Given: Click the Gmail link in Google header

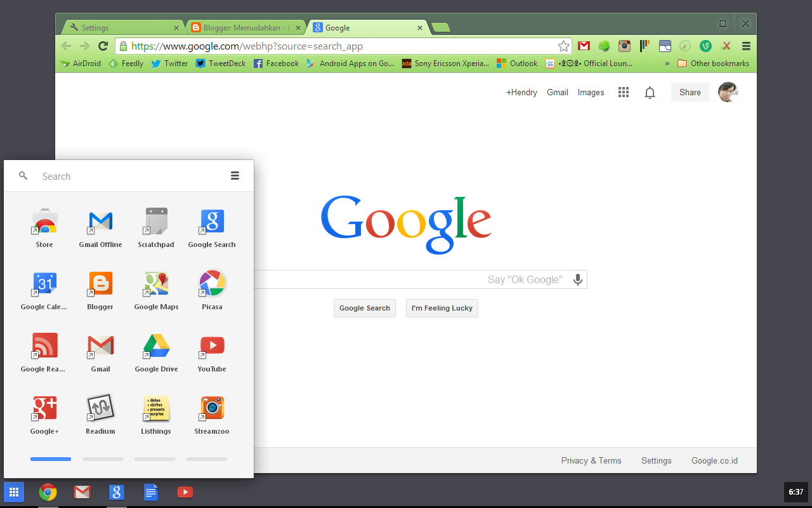Looking at the screenshot, I should [558, 92].
